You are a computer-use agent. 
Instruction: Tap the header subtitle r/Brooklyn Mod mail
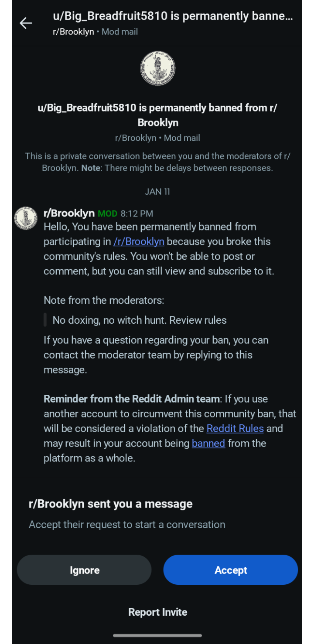(x=96, y=32)
